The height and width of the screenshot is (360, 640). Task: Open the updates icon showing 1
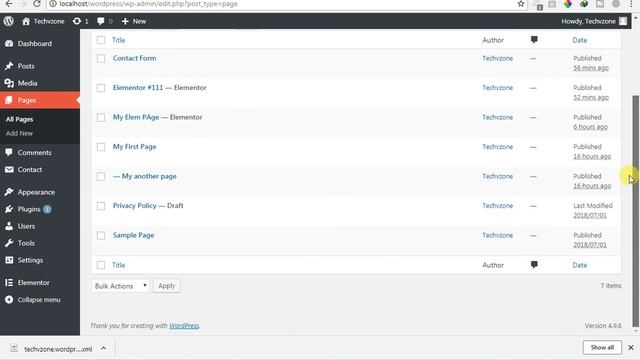tap(77, 21)
